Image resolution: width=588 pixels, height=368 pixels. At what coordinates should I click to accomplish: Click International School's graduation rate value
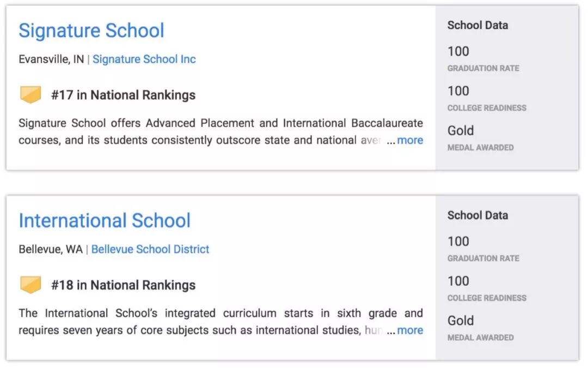pos(458,242)
